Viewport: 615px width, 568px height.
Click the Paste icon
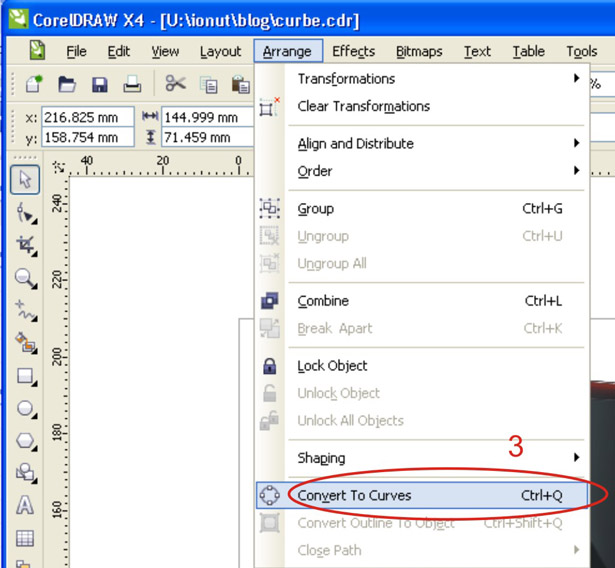(x=240, y=84)
